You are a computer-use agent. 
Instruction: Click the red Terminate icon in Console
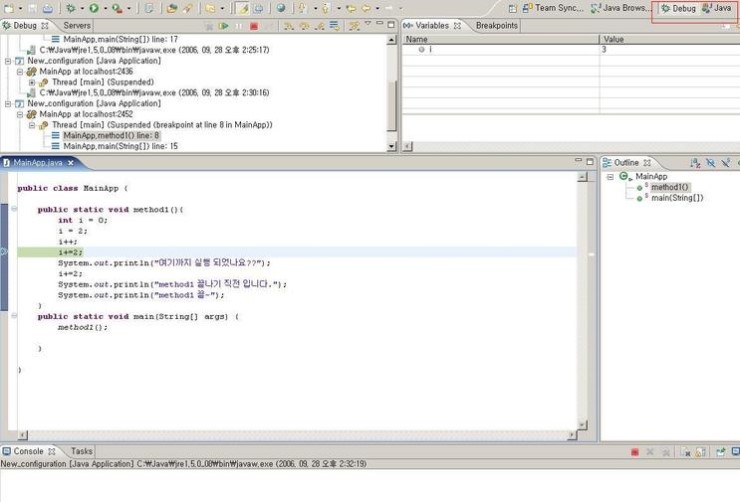[x=635, y=452]
